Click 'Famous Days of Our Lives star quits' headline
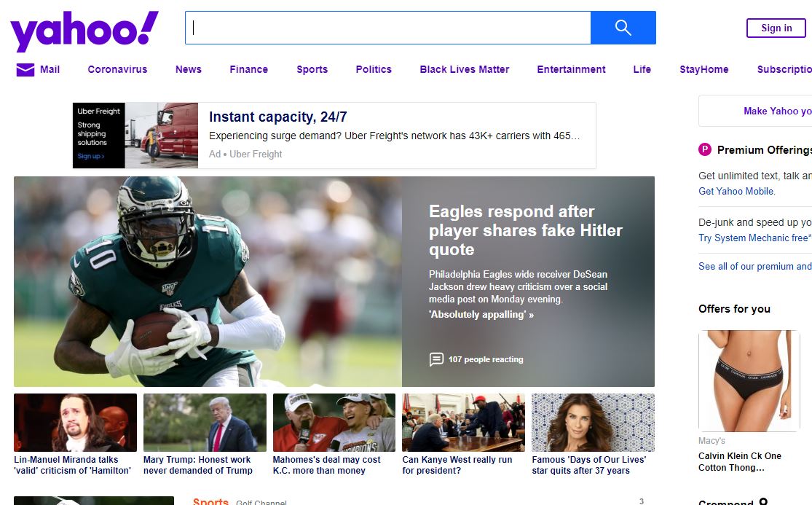 (589, 465)
